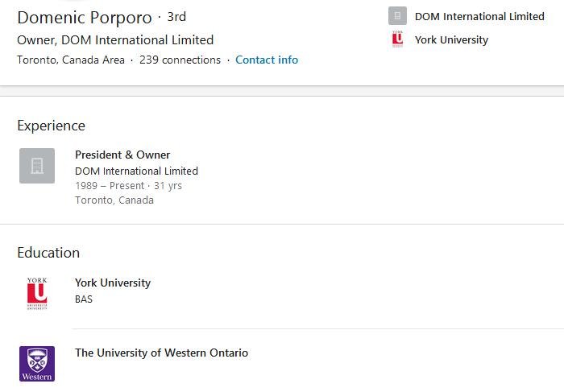
Task: Open The University of Western Ontario entry
Action: coord(161,353)
